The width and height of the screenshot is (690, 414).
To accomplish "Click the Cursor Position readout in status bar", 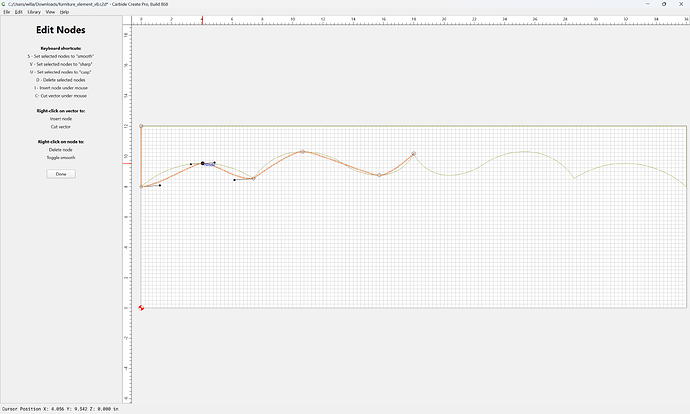I will pos(60,409).
